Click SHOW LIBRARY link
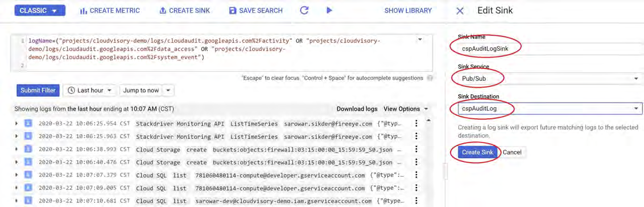 click(x=408, y=11)
